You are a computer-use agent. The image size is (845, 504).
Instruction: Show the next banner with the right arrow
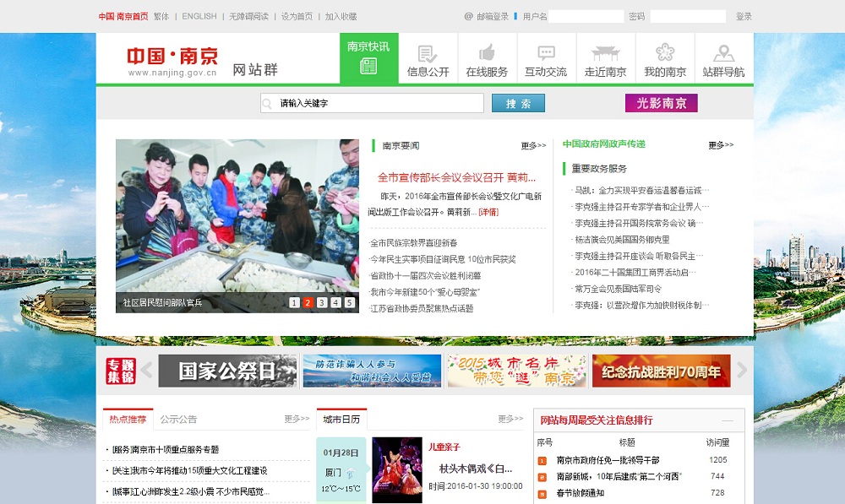(742, 370)
